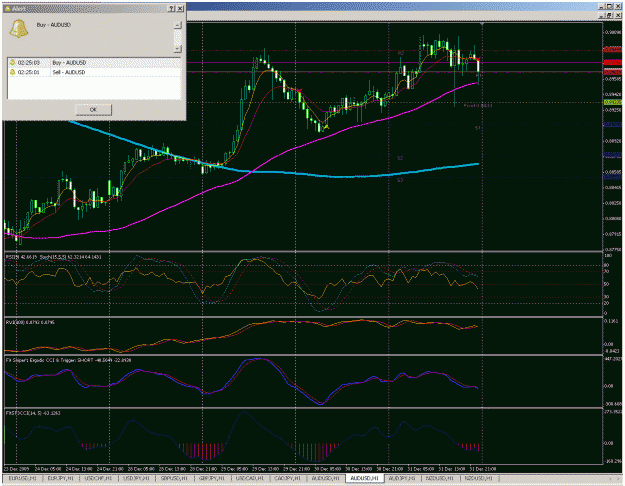Click the Alert dialog title bar icon
The image size is (625, 486).
point(7,8)
